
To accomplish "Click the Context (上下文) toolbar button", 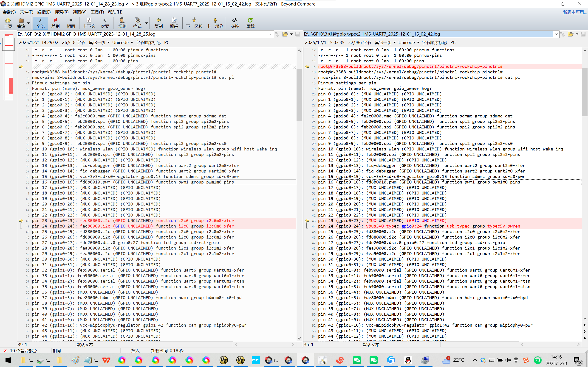I will coord(89,23).
